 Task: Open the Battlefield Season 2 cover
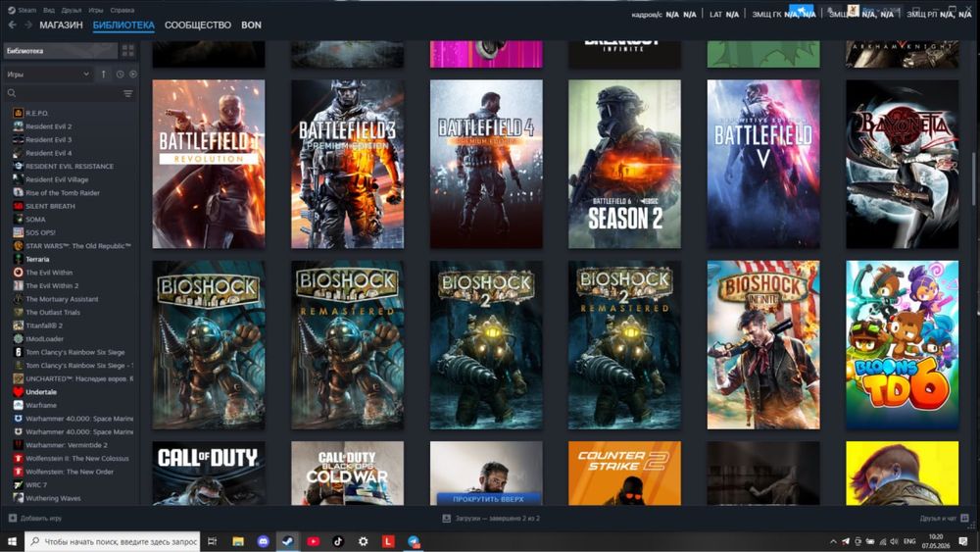point(624,164)
